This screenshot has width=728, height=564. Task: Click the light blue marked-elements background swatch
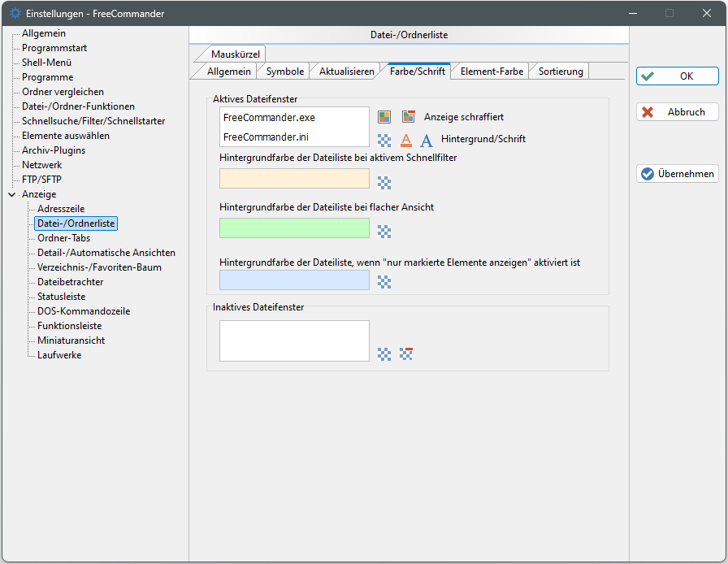tap(294, 280)
